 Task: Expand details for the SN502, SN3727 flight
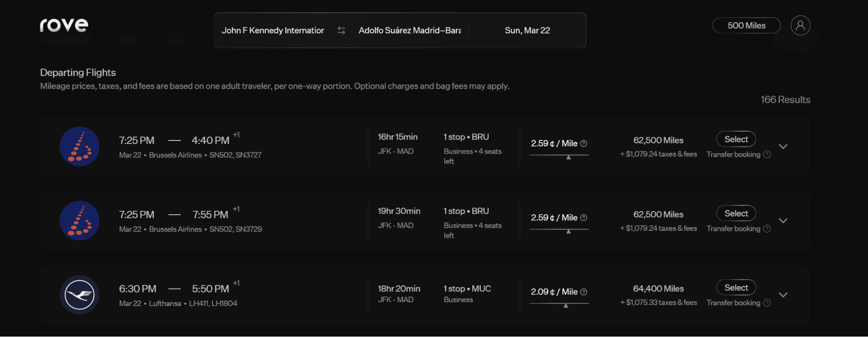point(783,147)
